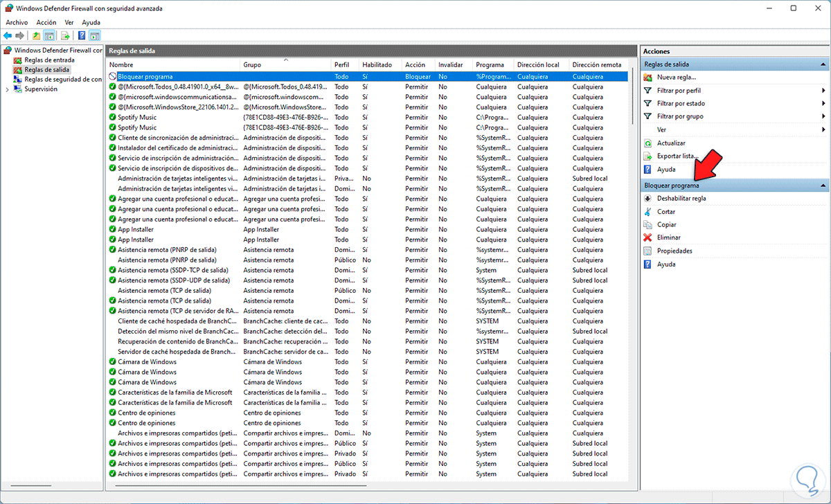Sort by the Dirección local column header
This screenshot has width=831, height=504.
(542, 64)
